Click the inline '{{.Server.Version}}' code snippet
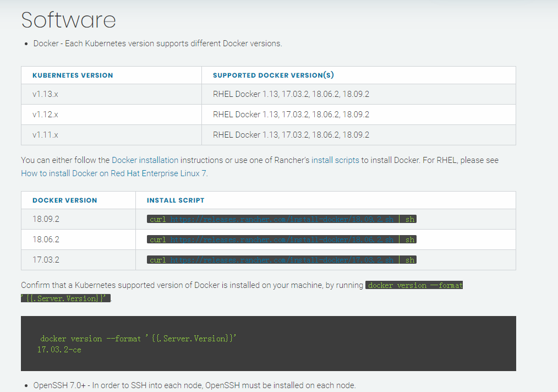558x392 pixels. click(65, 298)
